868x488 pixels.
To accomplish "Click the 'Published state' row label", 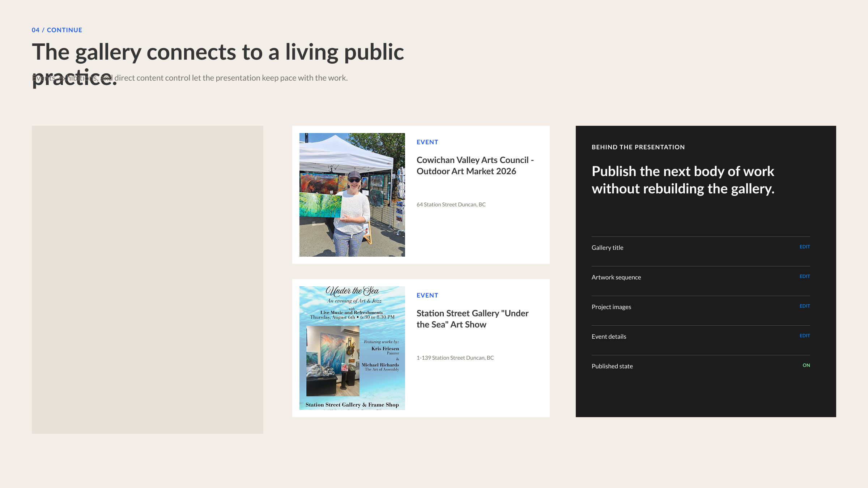I will tap(612, 366).
